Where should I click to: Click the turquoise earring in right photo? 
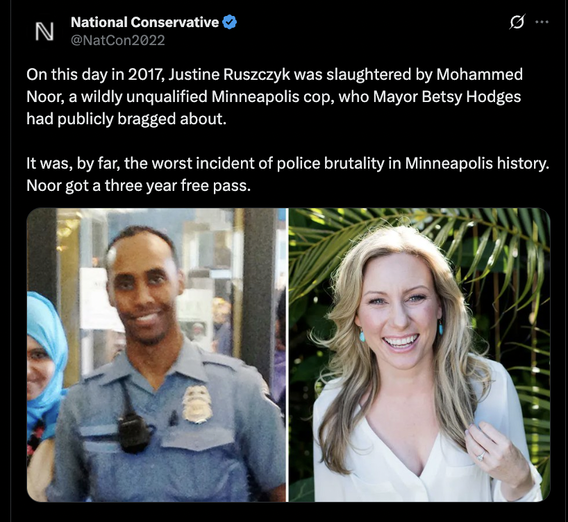pos(362,335)
